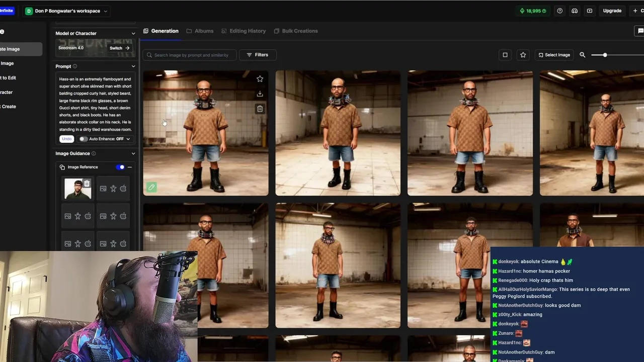The width and height of the screenshot is (644, 362).
Task: Switch to the Generation tab
Action: (161, 31)
